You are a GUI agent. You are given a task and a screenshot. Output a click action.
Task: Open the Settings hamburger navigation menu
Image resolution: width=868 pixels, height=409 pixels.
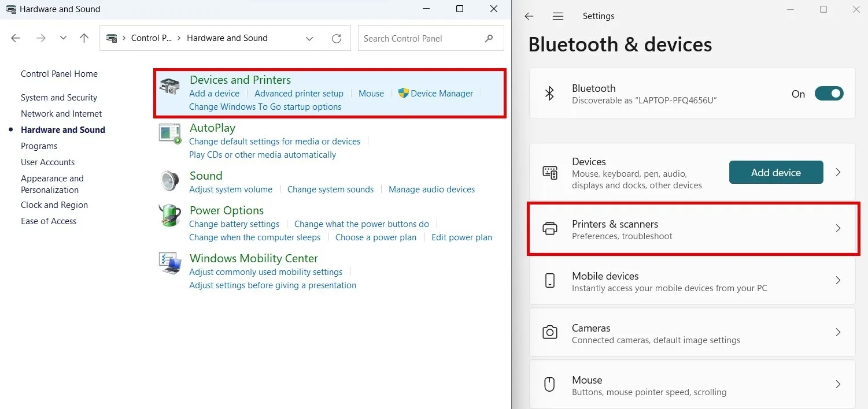(558, 16)
